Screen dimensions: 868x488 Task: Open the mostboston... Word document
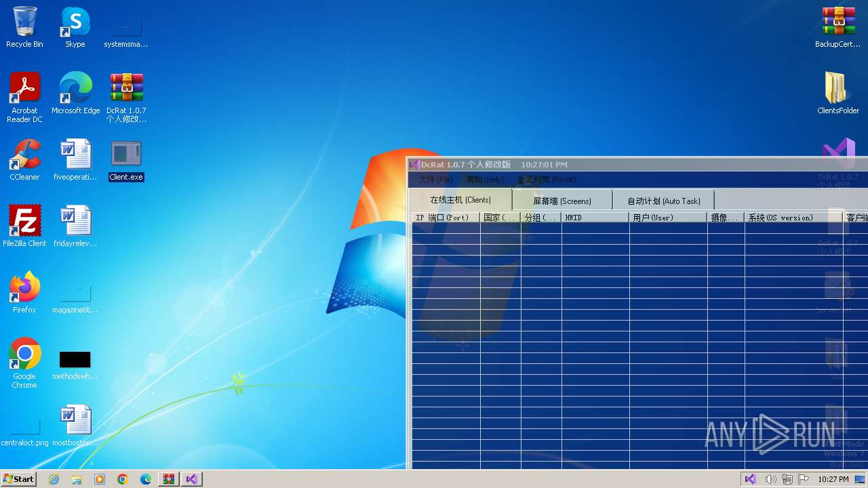pyautogui.click(x=75, y=425)
